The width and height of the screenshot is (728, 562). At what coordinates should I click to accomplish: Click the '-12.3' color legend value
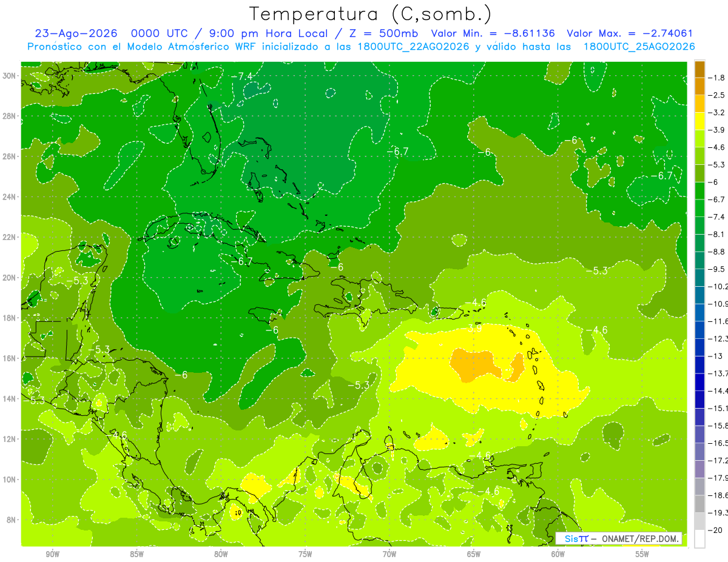coord(718,338)
